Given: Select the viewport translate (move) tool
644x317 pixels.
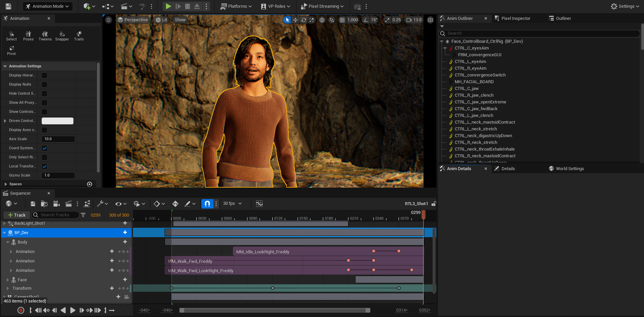Looking at the screenshot, I should [x=295, y=20].
